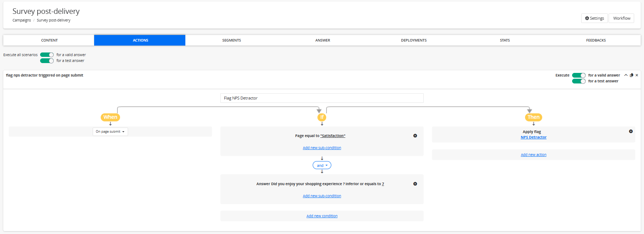Remove the shopping experience answer condition
The image size is (644, 234).
point(415,184)
